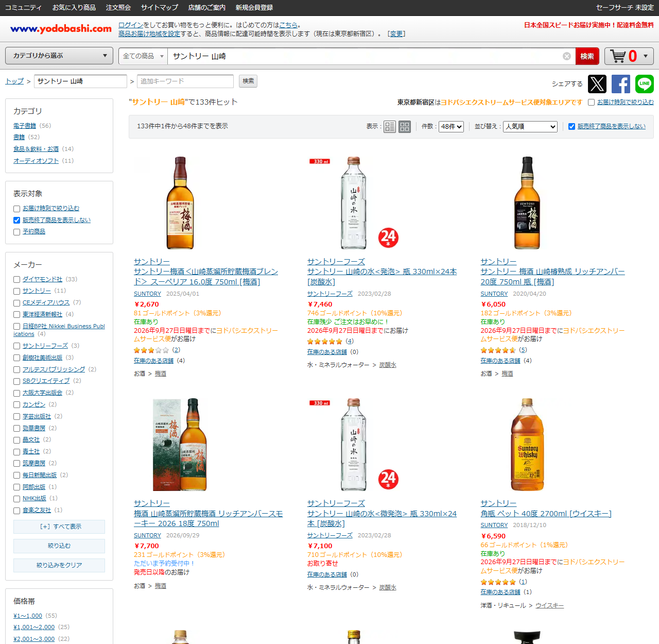Expand maker list with すべて表示

59,527
